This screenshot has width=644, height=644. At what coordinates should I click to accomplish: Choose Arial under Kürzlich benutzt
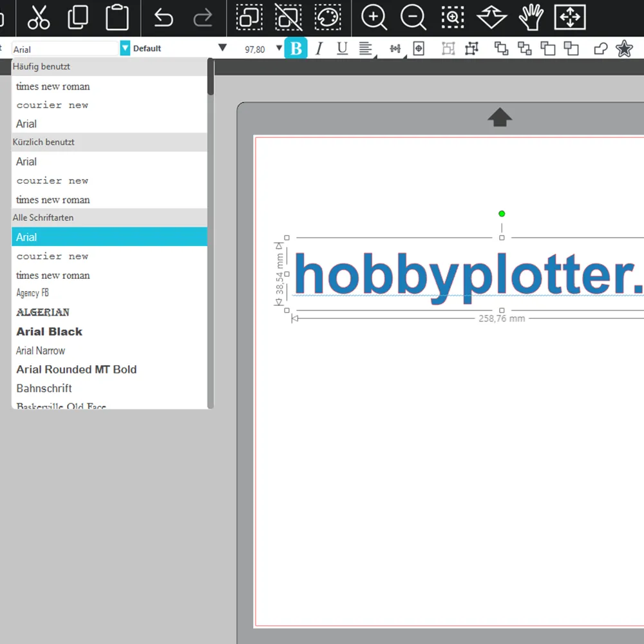[109, 162]
